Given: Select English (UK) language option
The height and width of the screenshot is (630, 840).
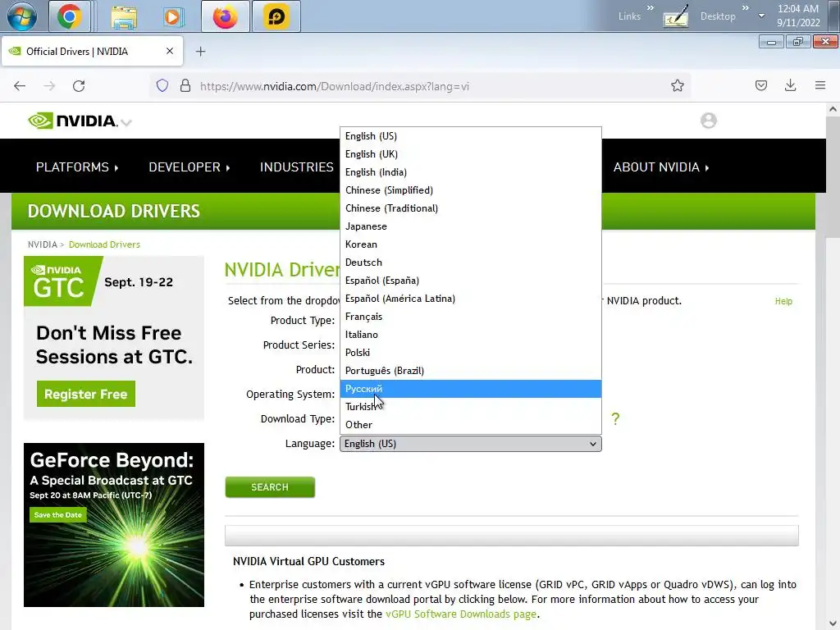Looking at the screenshot, I should click(470, 154).
